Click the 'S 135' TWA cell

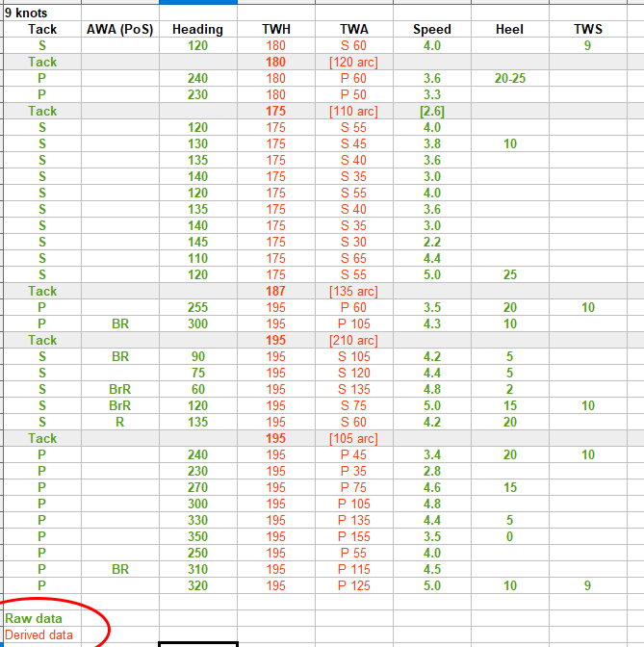pyautogui.click(x=354, y=389)
